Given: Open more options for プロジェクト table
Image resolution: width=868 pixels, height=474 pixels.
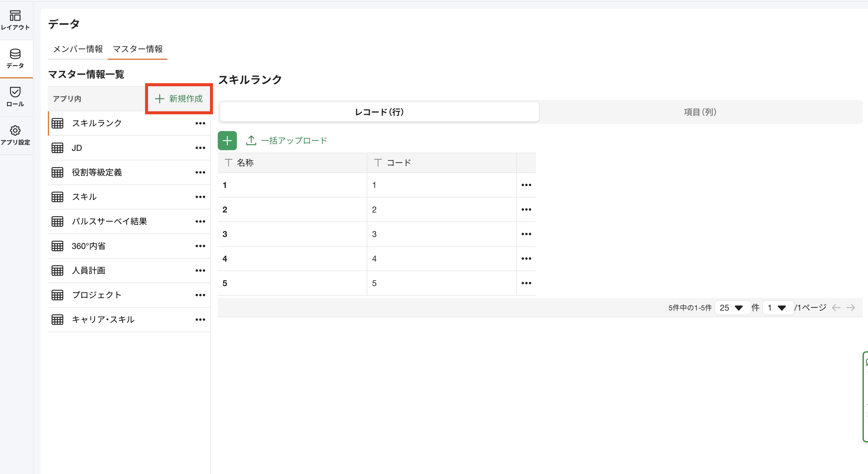Looking at the screenshot, I should pyautogui.click(x=200, y=295).
